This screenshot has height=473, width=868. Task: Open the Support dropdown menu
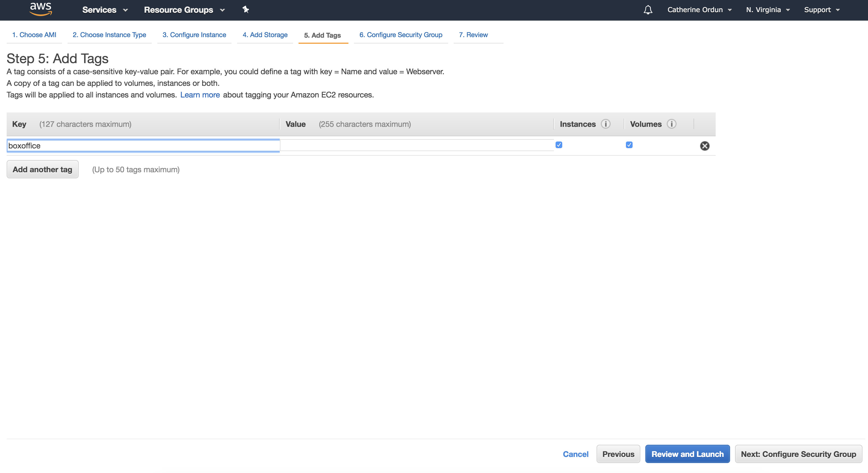pos(821,10)
